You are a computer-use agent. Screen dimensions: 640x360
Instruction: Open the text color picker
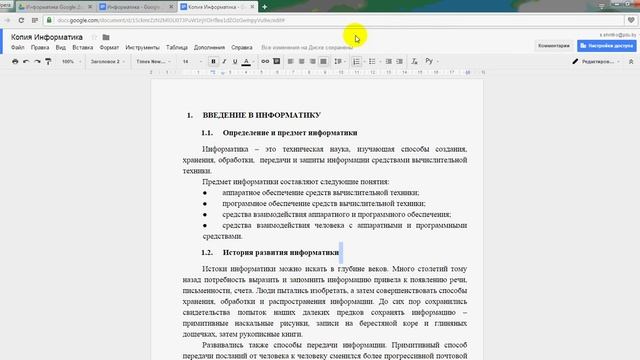[x=246, y=62]
